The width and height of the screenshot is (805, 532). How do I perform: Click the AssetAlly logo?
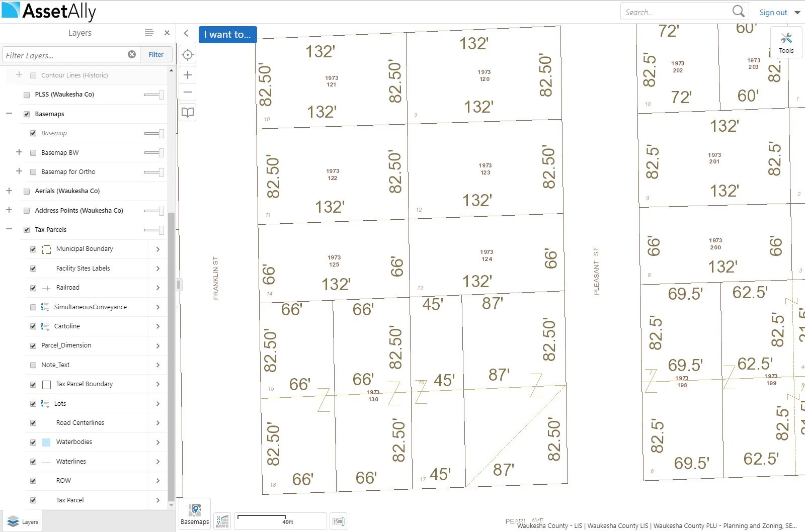49,11
